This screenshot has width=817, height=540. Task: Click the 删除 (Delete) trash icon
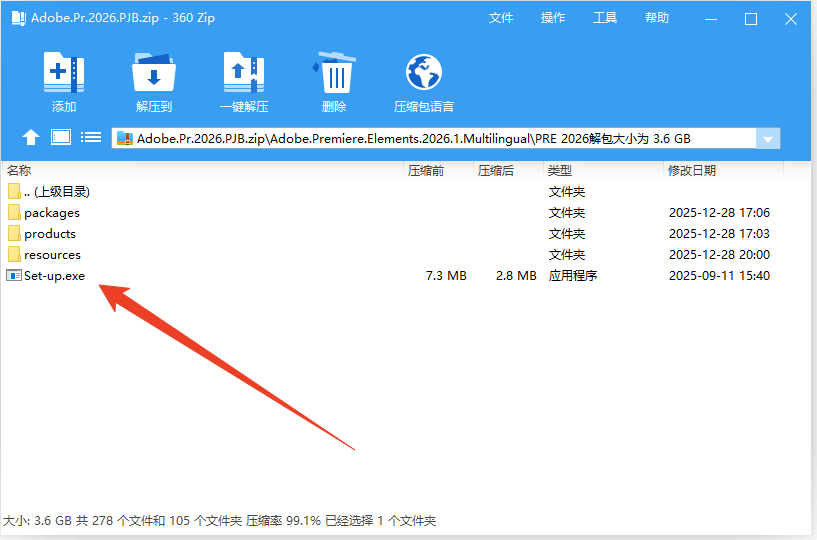tap(334, 72)
